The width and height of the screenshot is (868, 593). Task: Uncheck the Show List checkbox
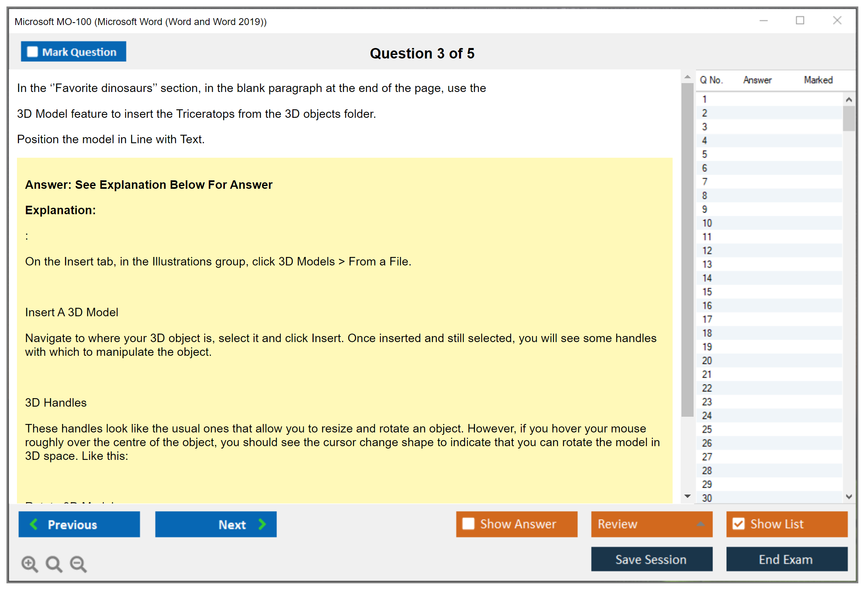pos(738,524)
